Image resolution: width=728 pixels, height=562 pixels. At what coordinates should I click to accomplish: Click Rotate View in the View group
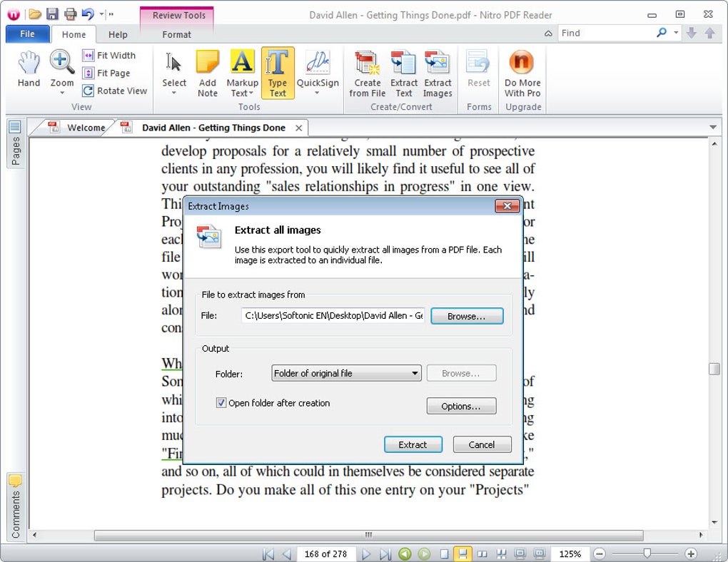tap(114, 91)
